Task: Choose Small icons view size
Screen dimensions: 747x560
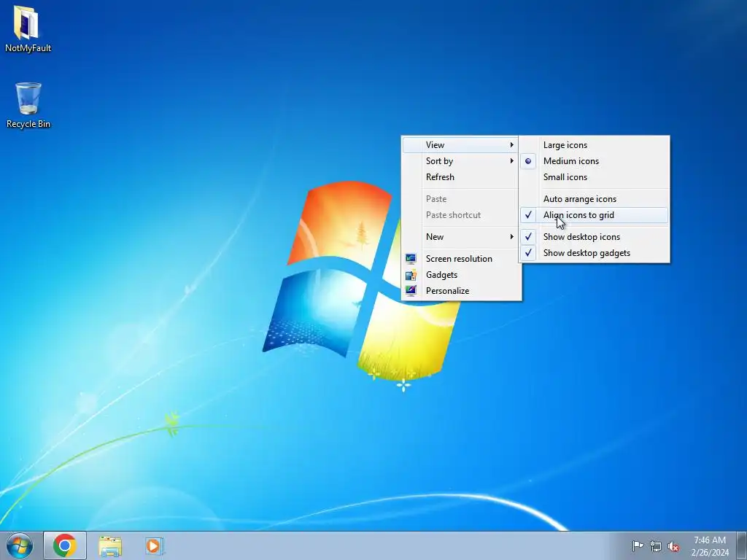Action: coord(594,177)
